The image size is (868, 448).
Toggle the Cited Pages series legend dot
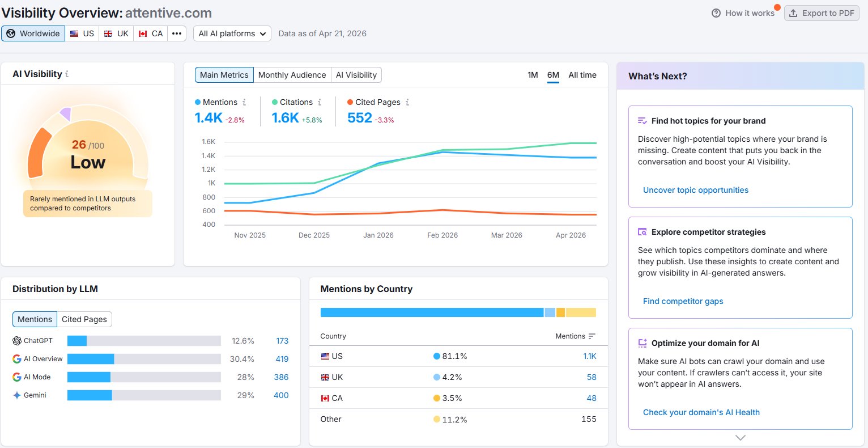350,102
